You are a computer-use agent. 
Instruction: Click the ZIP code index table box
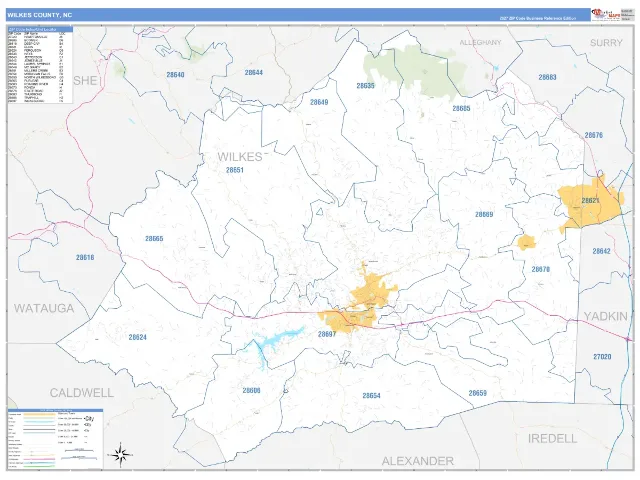(40, 65)
